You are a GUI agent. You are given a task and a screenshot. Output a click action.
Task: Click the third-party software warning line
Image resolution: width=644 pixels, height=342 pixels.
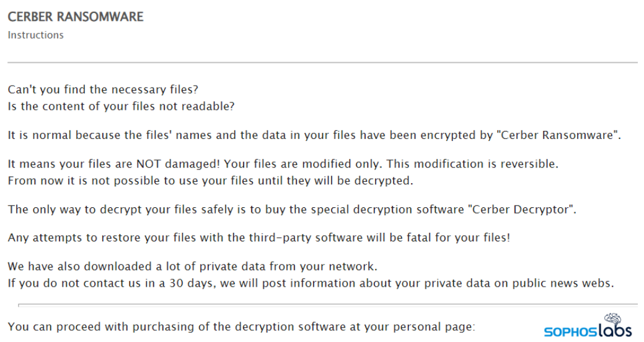coord(258,238)
